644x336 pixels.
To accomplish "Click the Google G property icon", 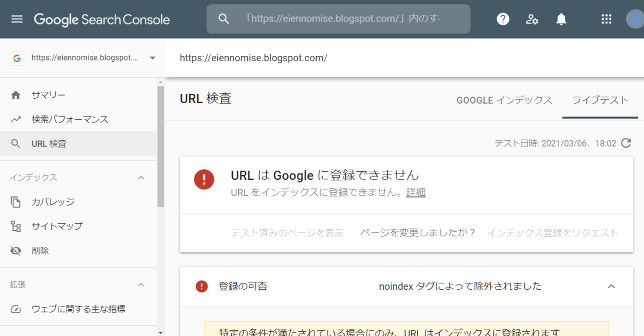I will [17, 58].
